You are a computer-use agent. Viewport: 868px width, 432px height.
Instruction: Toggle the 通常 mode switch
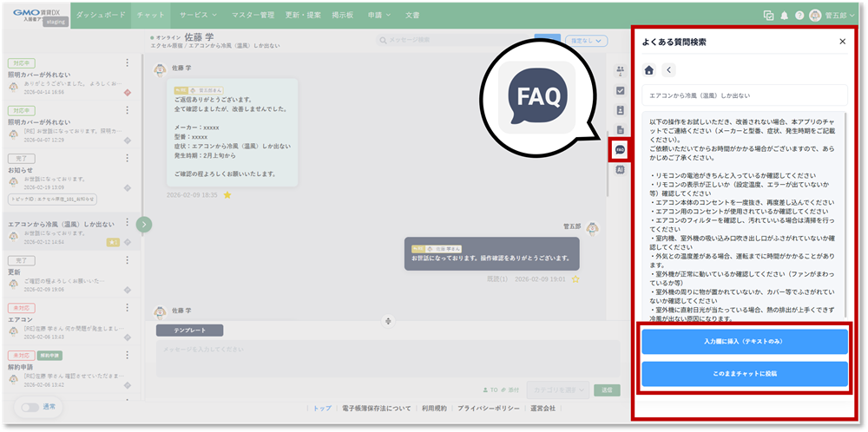(x=30, y=407)
